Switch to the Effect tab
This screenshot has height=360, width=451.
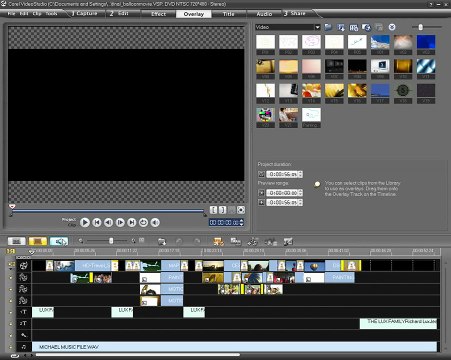[158, 14]
